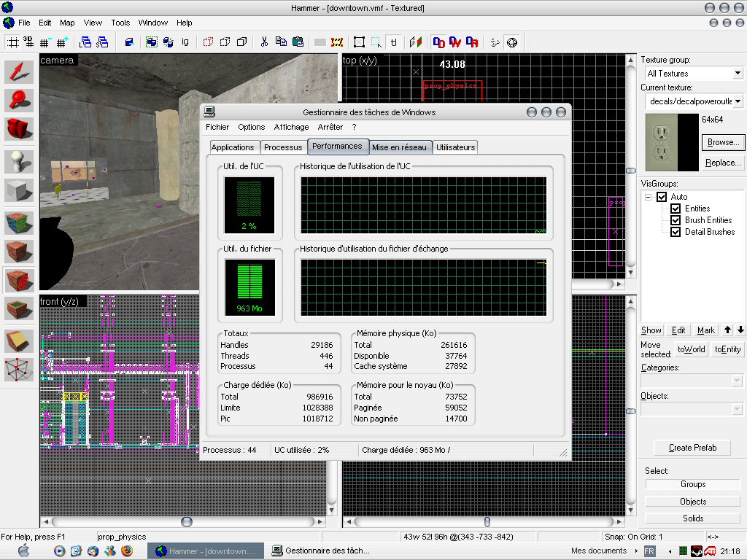Screen dimensions: 747x560
Task: Activate the red Magnify tool
Action: click(19, 101)
